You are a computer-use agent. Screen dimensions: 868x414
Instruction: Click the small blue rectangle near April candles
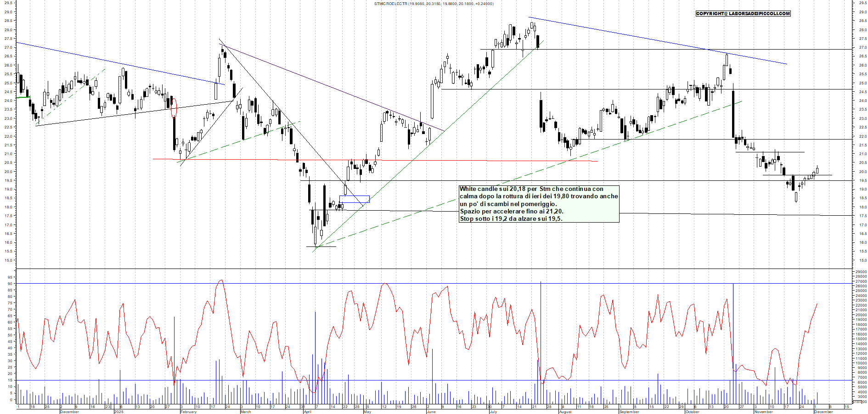click(354, 199)
